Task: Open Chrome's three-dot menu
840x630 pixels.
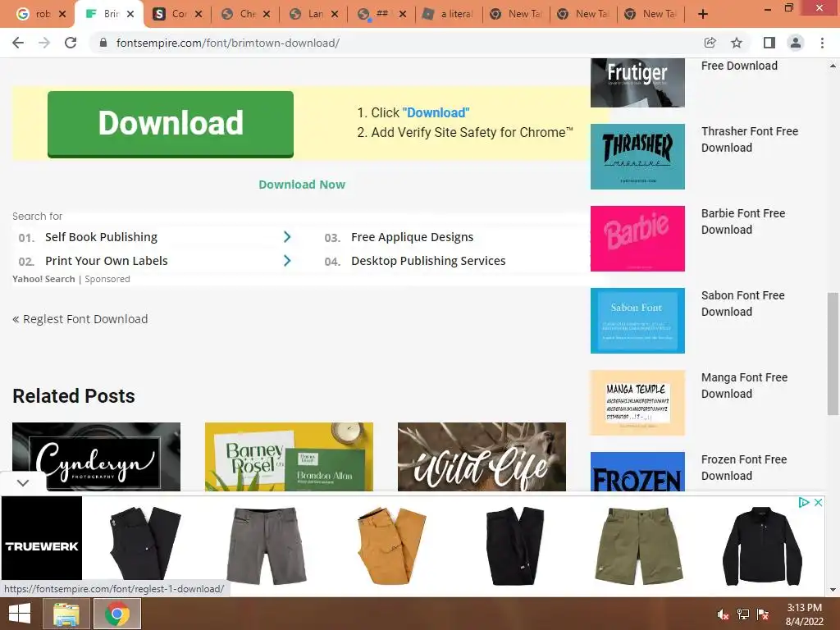Action: pos(822,43)
